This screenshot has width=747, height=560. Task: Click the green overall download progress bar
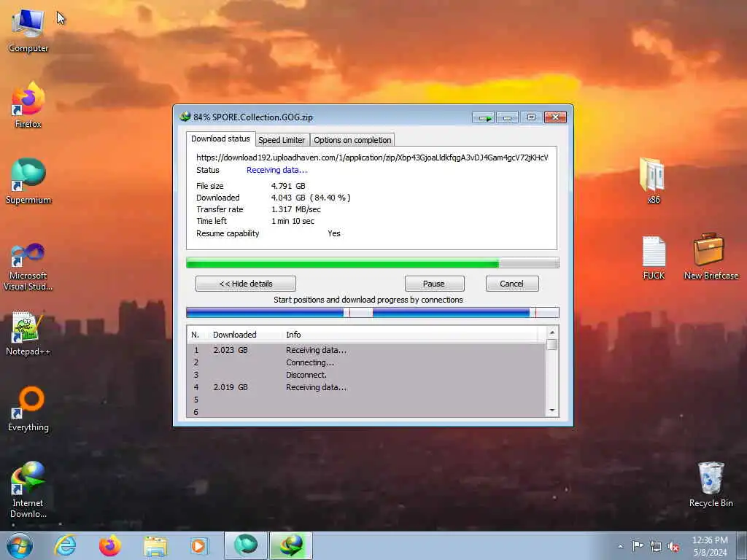point(373,262)
